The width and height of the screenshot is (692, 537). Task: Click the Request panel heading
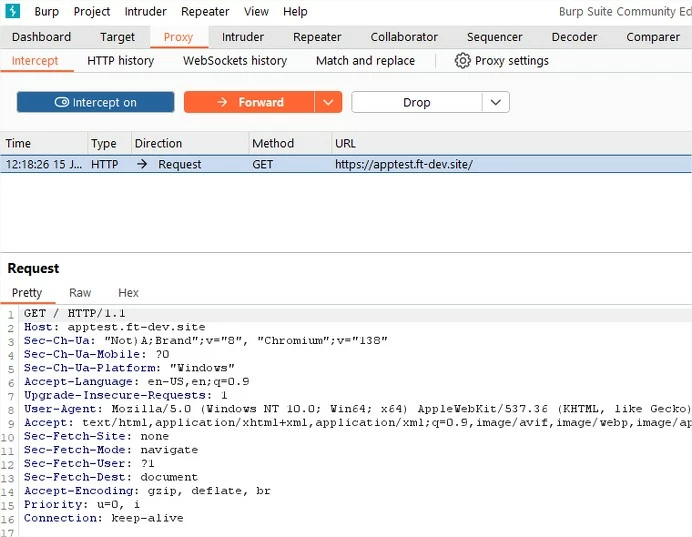33,268
